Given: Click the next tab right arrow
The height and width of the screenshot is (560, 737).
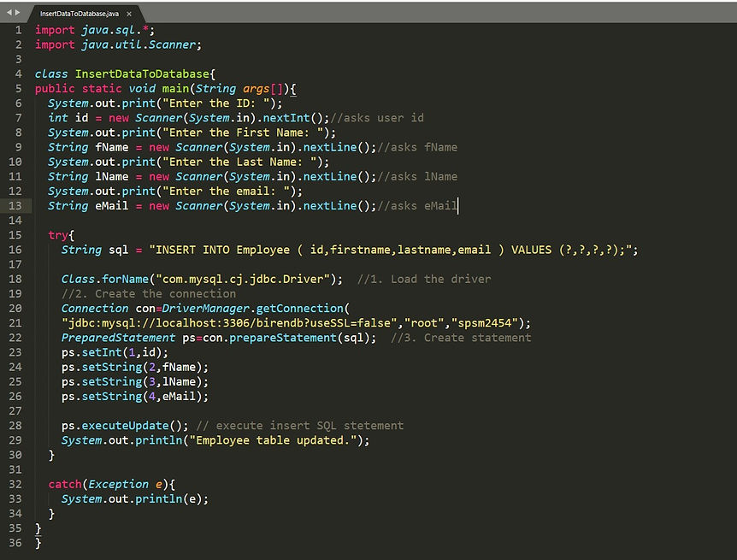Looking at the screenshot, I should click(18, 13).
